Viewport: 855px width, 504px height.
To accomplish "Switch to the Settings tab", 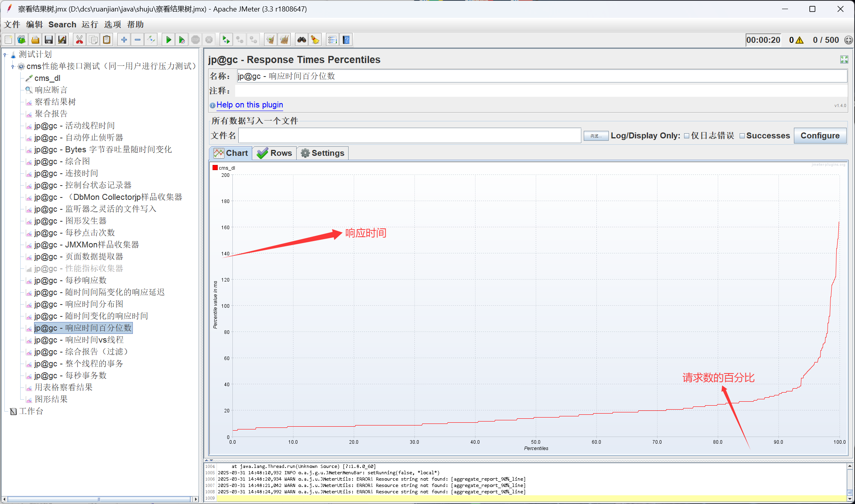I will click(322, 153).
